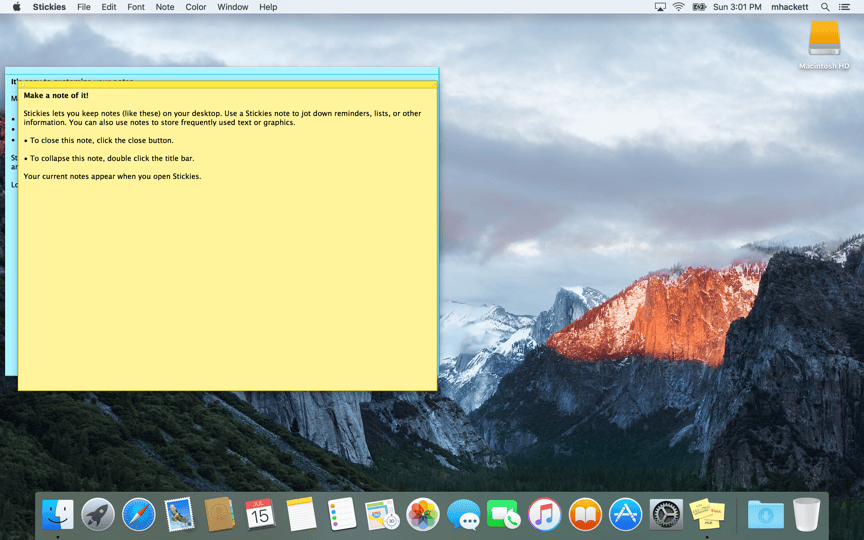Open Messages speech bubble icon
Screen dimensions: 864x540
[x=463, y=515]
